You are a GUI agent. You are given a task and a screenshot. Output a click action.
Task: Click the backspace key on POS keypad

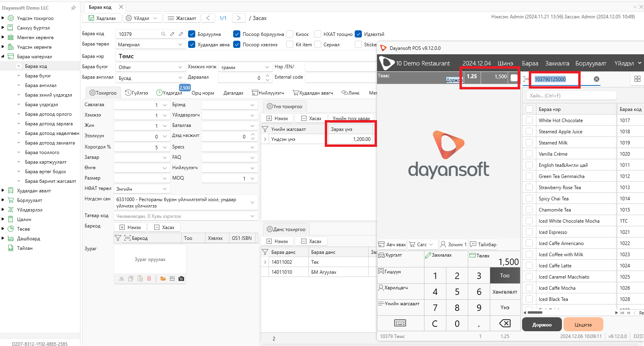pos(505,323)
